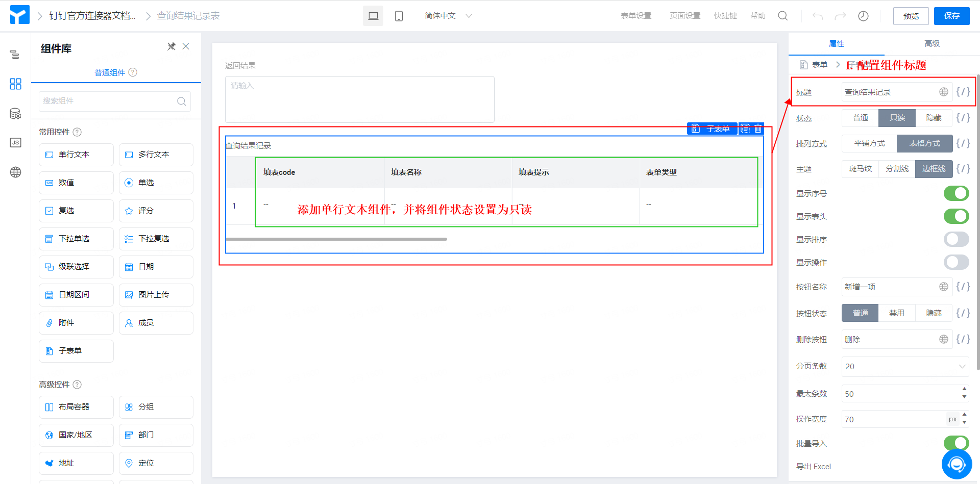Image resolution: width=980 pixels, height=484 pixels.
Task: Click the search magnifier in top toolbar
Action: point(782,16)
